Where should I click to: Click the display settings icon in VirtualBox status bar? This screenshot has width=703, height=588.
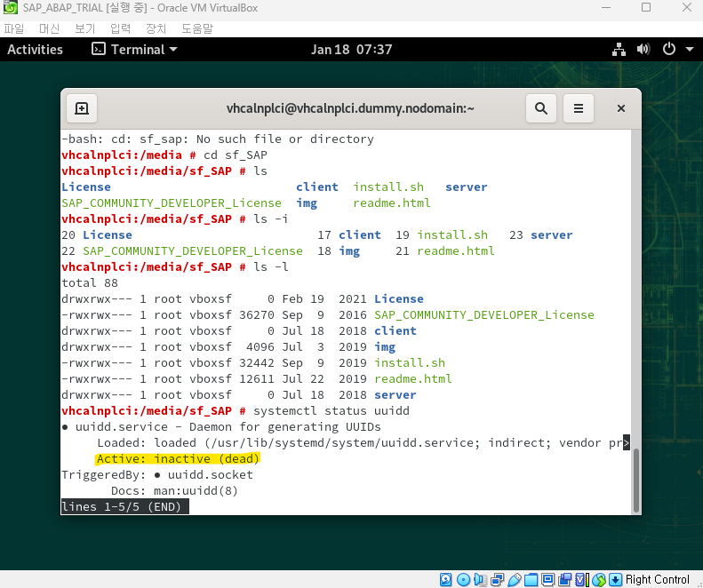click(547, 579)
